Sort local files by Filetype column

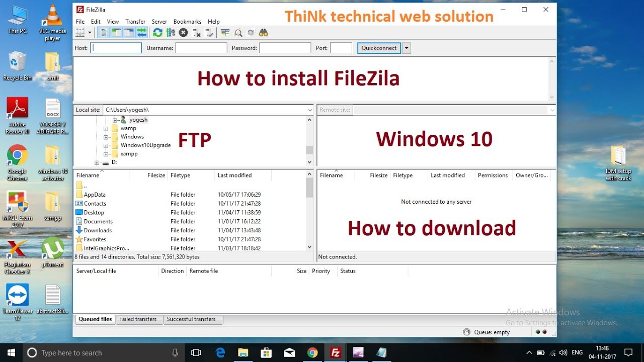tap(191, 175)
